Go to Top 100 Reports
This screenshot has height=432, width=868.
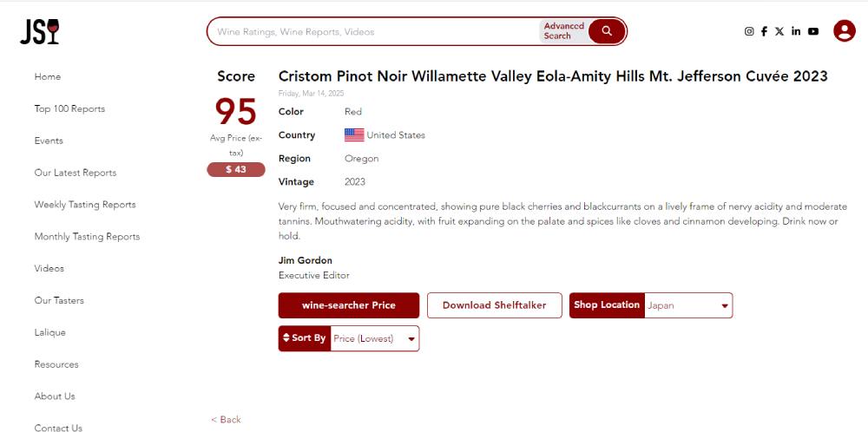point(69,108)
